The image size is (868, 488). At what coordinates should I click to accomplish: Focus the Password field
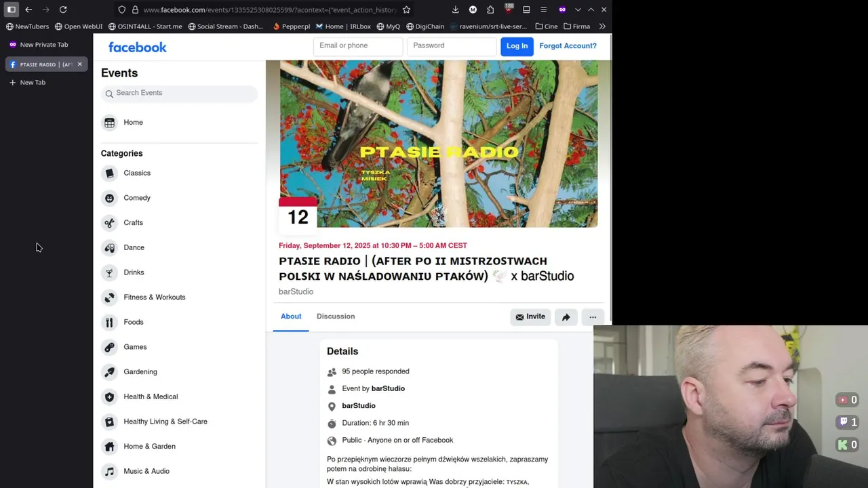tap(452, 45)
